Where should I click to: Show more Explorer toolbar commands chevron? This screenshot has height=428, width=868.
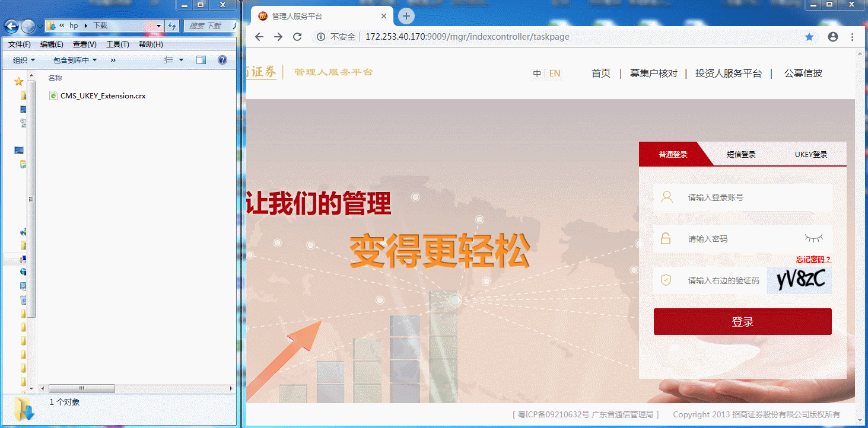113,60
